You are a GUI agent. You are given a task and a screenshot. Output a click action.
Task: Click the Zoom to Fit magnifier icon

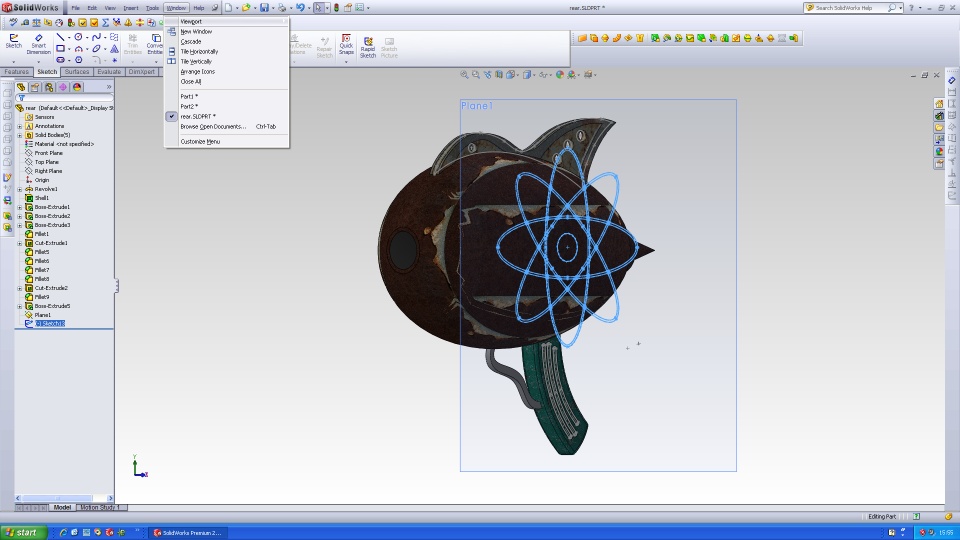(x=464, y=75)
